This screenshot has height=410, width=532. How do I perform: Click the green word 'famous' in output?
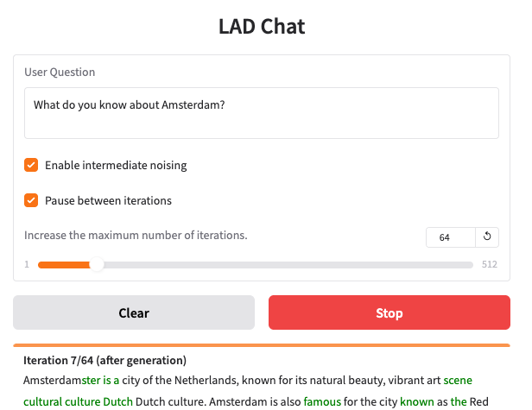point(322,401)
